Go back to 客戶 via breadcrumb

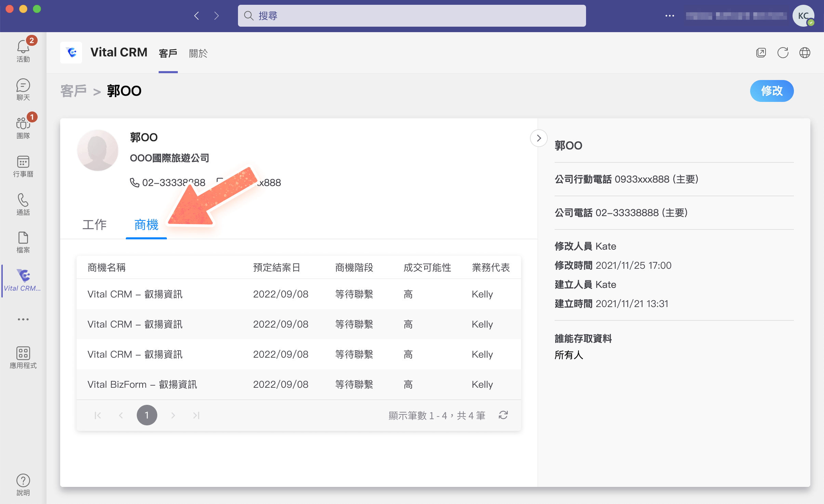[74, 91]
